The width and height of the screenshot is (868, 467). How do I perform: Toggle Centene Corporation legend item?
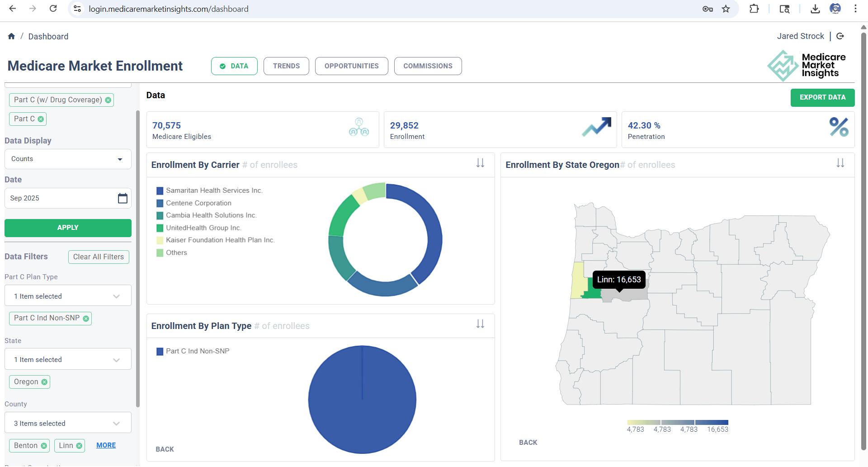[198, 203]
